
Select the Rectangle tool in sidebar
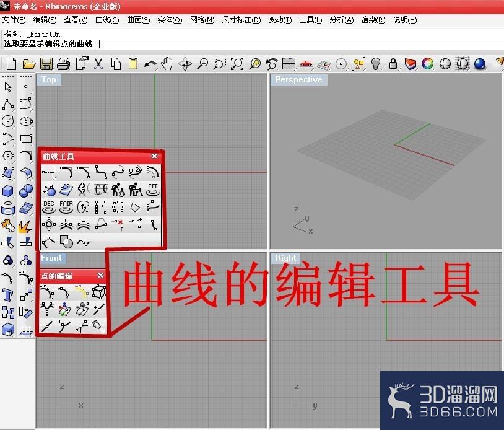(26, 139)
